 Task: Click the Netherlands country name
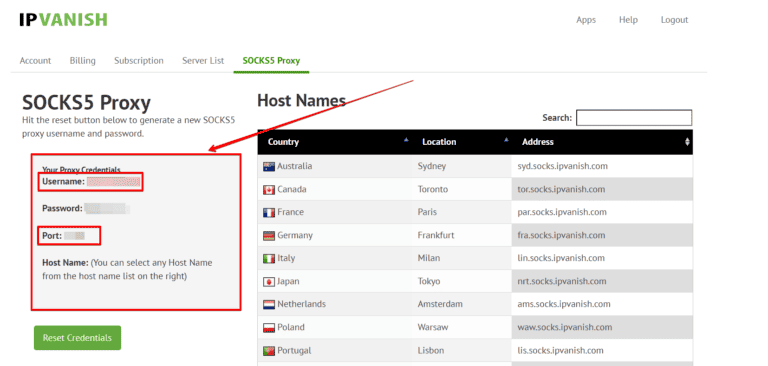click(301, 304)
